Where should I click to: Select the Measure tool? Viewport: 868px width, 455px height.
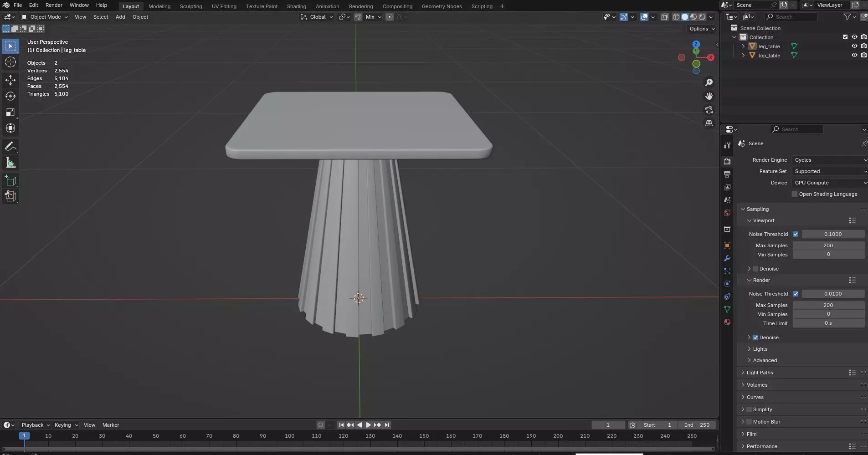pos(10,163)
